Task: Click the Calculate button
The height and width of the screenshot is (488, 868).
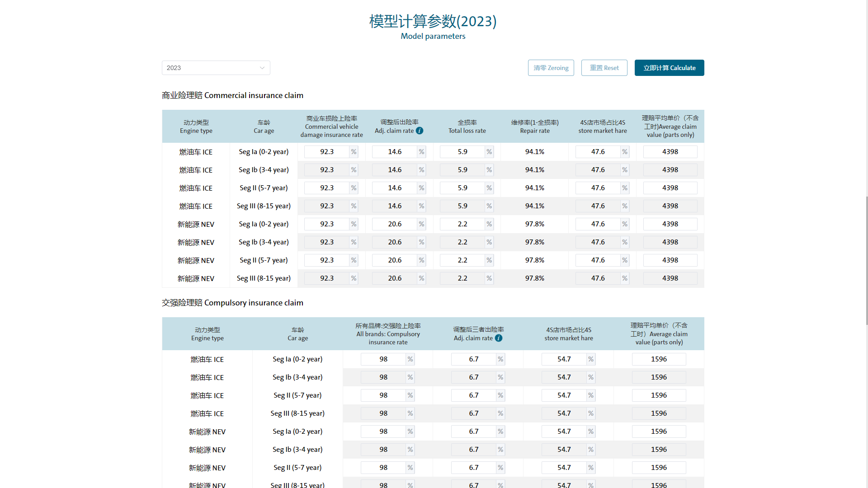Action: [669, 68]
